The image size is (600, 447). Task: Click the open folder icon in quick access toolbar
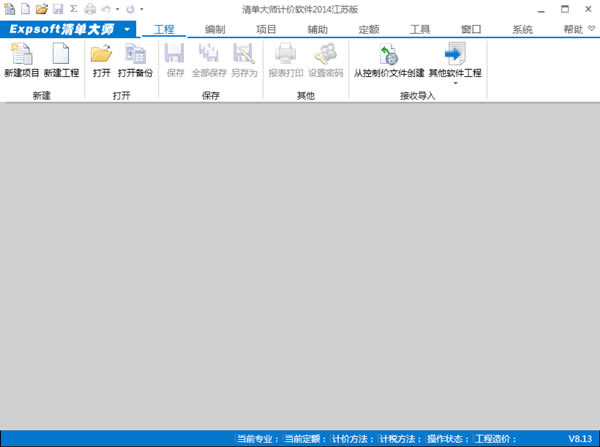(x=41, y=8)
